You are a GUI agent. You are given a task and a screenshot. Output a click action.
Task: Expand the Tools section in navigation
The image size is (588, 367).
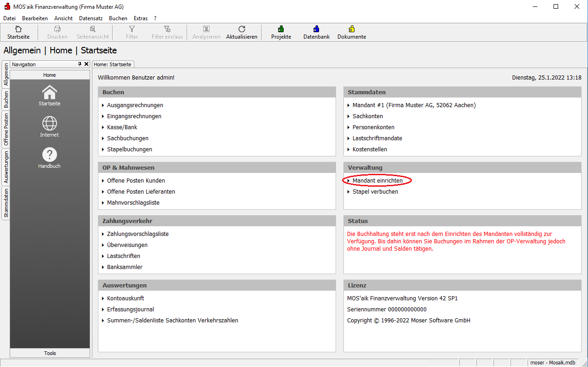pyautogui.click(x=50, y=353)
